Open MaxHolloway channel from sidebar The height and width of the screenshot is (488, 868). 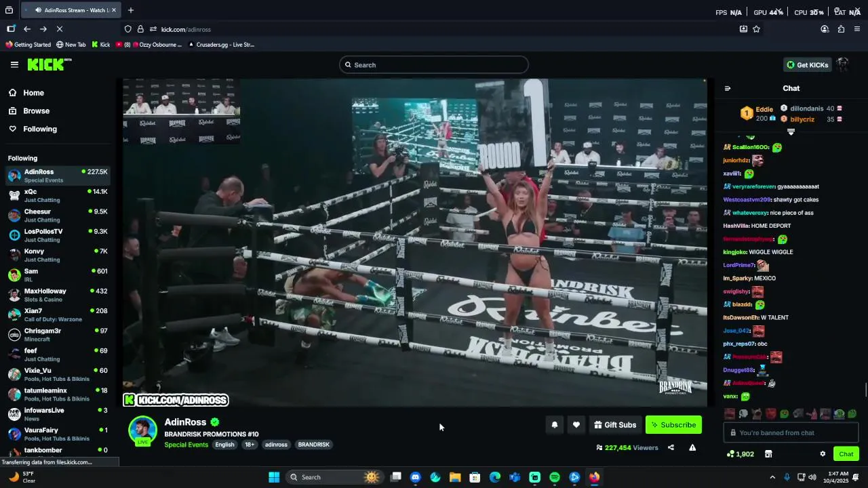pos(58,295)
